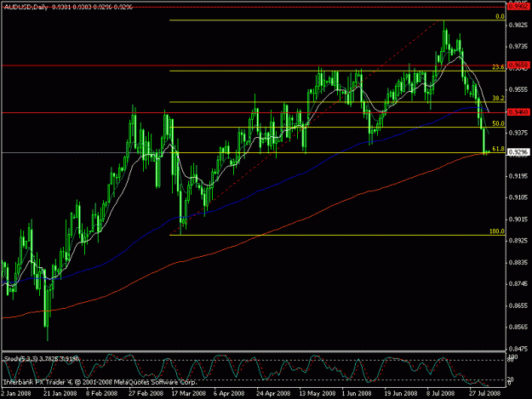Click the 17 Mar 2008 date label

pyautogui.click(x=189, y=393)
